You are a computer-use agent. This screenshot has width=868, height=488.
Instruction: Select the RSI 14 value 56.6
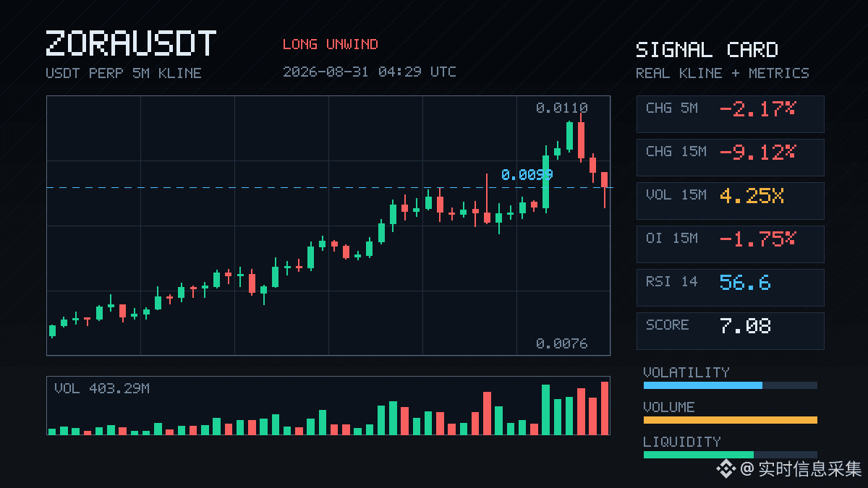click(x=745, y=283)
